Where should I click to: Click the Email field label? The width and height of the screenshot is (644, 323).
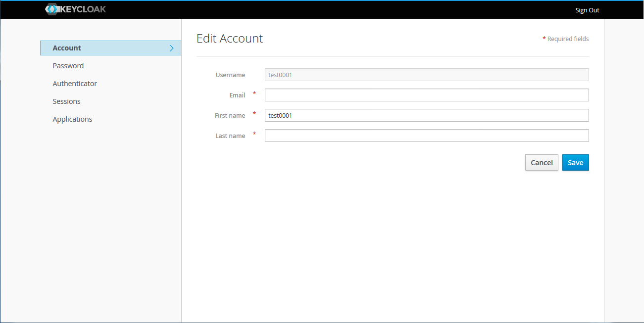click(237, 95)
